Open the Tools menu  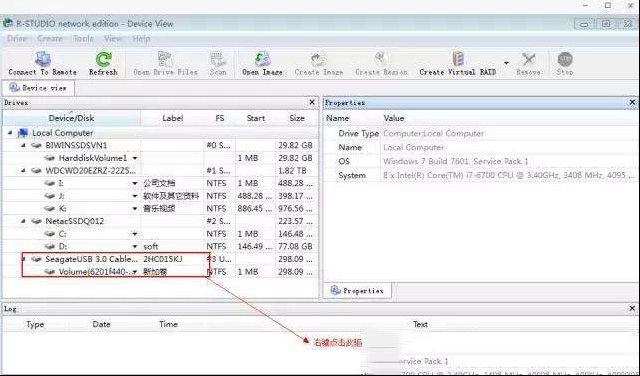83,38
